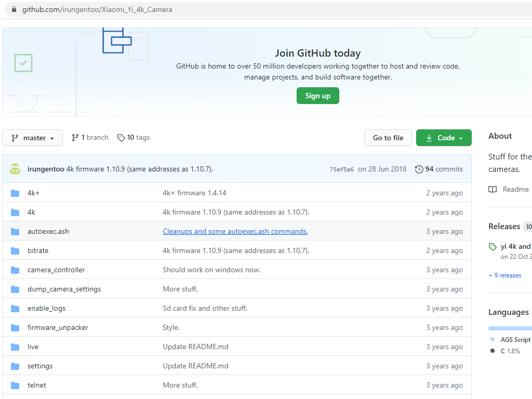
Task: Click the bitrate folder icon
Action: point(15,251)
